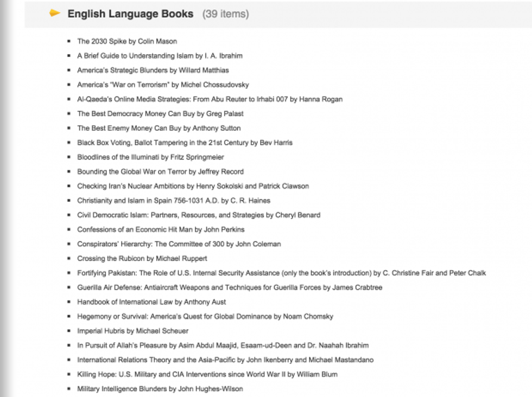Open Bloodlines of the Illuminati entry

coord(150,157)
